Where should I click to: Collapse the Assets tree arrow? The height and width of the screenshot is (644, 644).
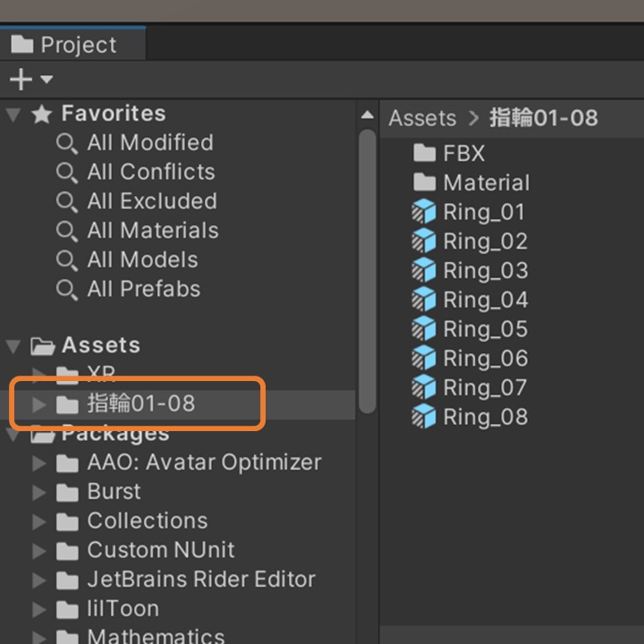click(13, 345)
